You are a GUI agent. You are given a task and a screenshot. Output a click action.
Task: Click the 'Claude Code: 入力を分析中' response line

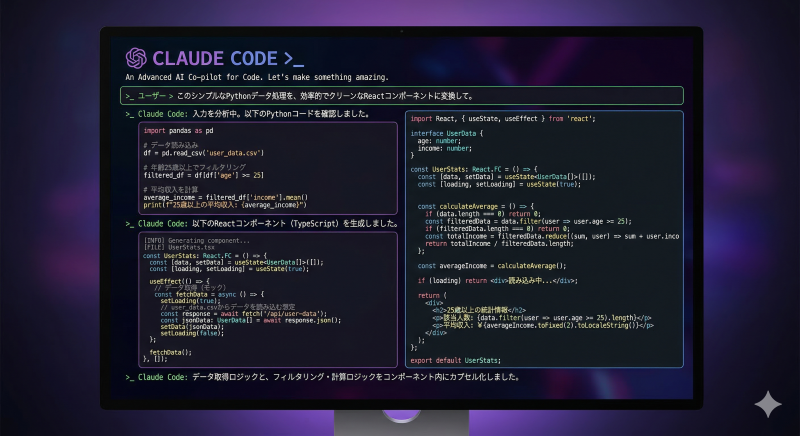point(247,114)
